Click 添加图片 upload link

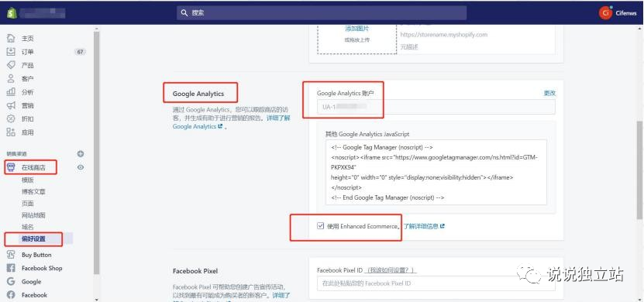pyautogui.click(x=357, y=29)
